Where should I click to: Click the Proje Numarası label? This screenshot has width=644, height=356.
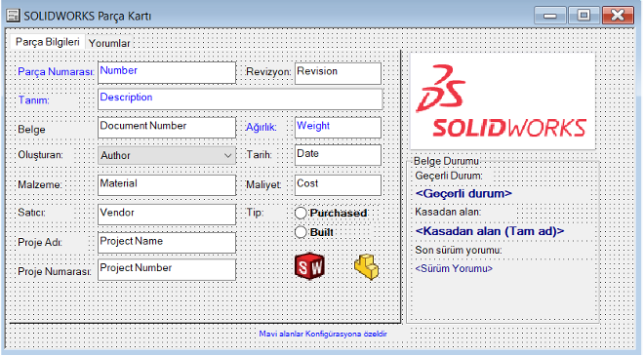coord(55,271)
